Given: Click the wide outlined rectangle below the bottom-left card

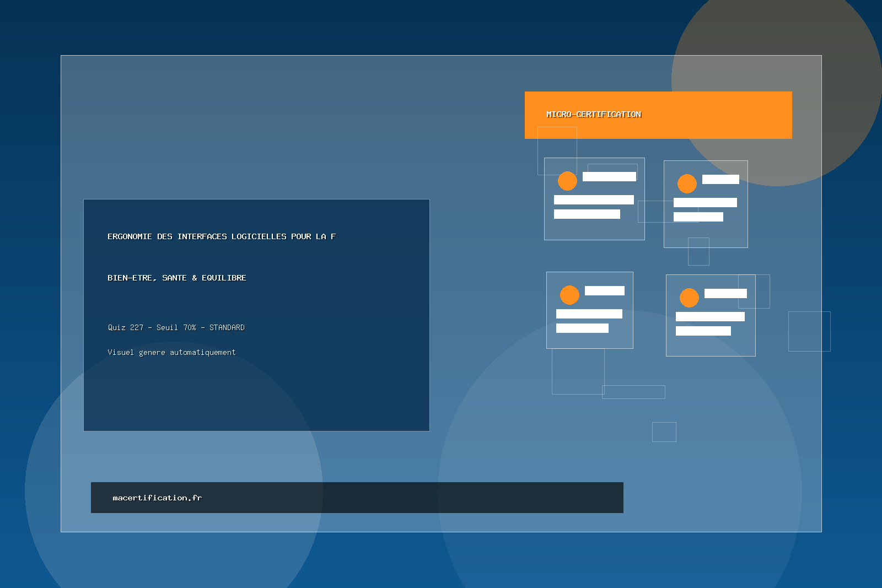Looking at the screenshot, I should pyautogui.click(x=633, y=392).
